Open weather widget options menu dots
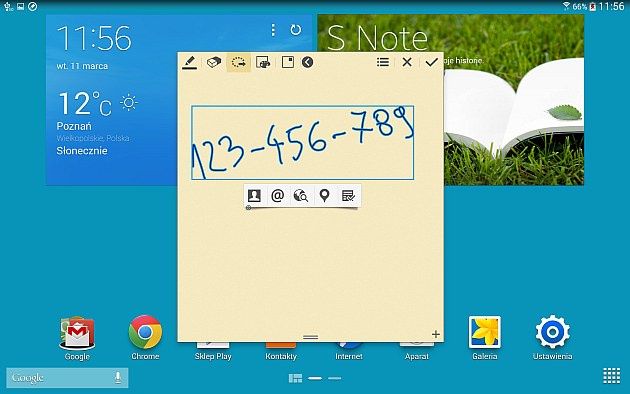The width and height of the screenshot is (630, 394). coord(273,30)
